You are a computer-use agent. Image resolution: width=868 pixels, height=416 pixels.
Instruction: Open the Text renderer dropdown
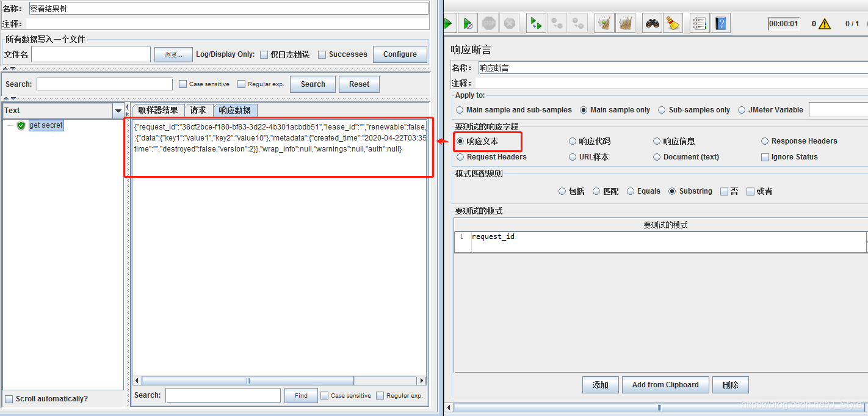(118, 111)
